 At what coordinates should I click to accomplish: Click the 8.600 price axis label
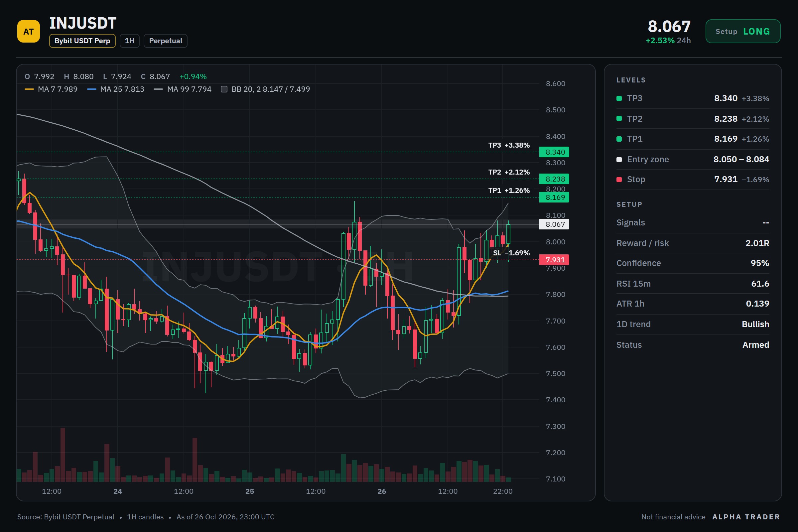pos(555,84)
